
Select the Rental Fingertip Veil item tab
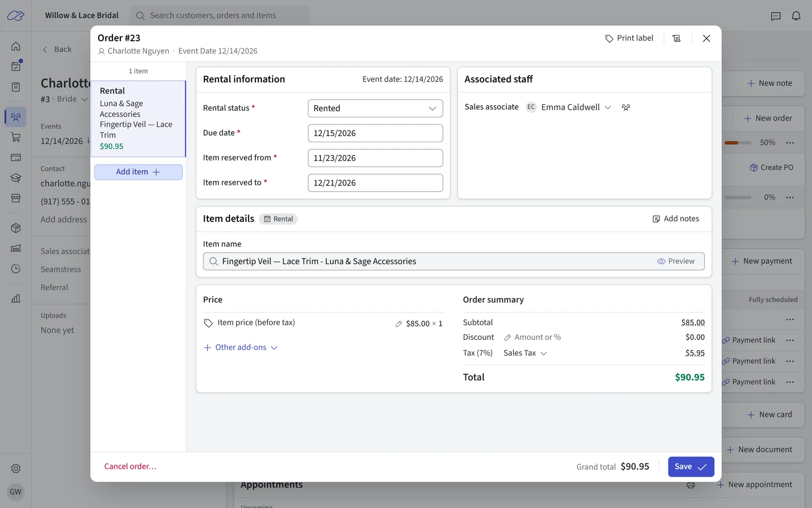(x=138, y=118)
